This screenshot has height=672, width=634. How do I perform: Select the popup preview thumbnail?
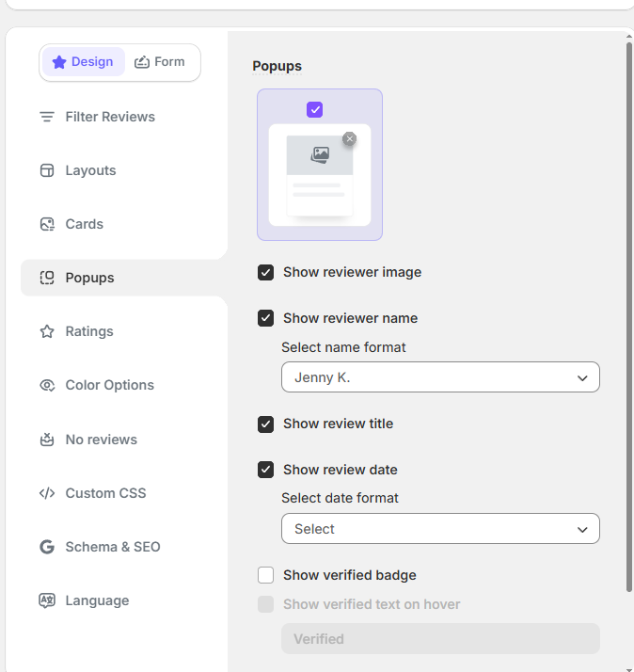320,165
